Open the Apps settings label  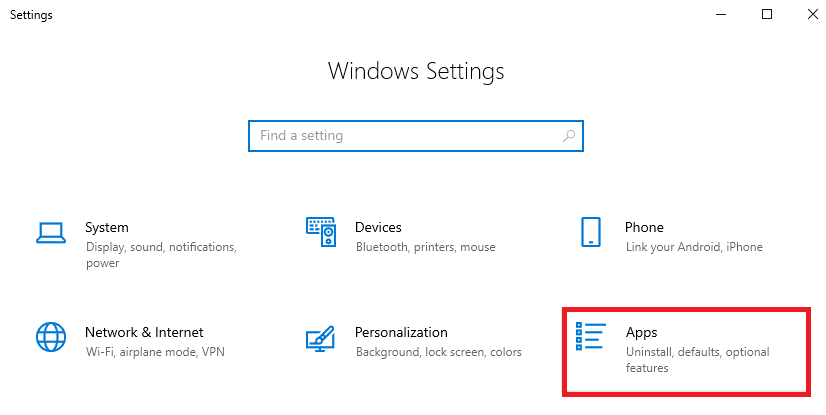coord(641,332)
